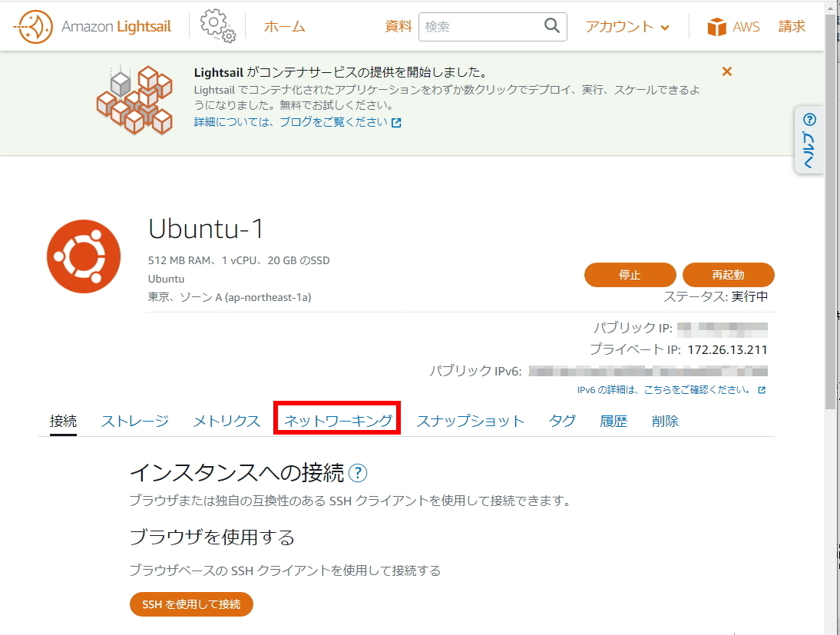Open the 削除 delete tab
This screenshot has height=635, width=840.
point(665,422)
